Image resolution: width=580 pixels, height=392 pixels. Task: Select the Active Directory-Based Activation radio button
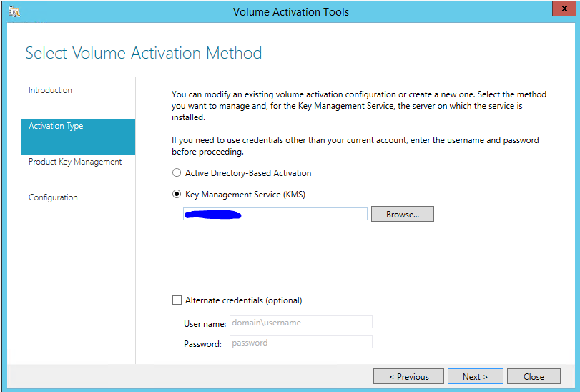(177, 172)
